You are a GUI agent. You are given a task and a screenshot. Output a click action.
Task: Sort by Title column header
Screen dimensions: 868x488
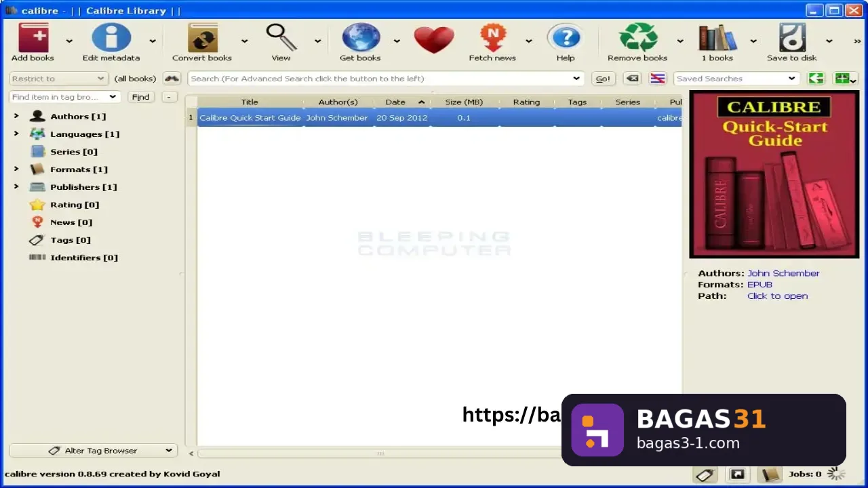[x=250, y=102]
